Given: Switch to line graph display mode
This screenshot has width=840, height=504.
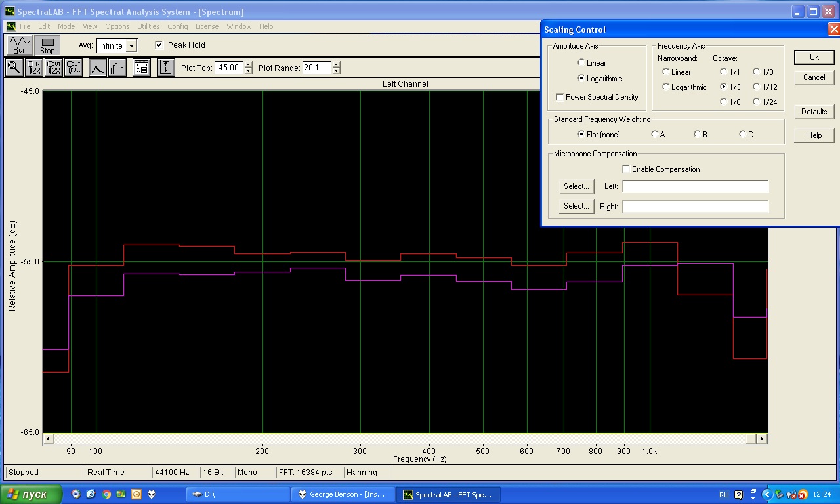Looking at the screenshot, I should (98, 68).
